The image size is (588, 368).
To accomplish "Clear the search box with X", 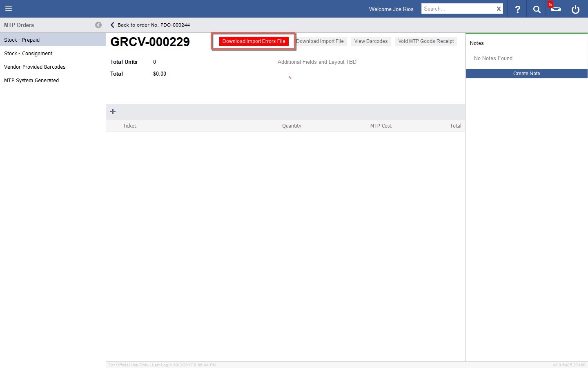I will (x=499, y=9).
